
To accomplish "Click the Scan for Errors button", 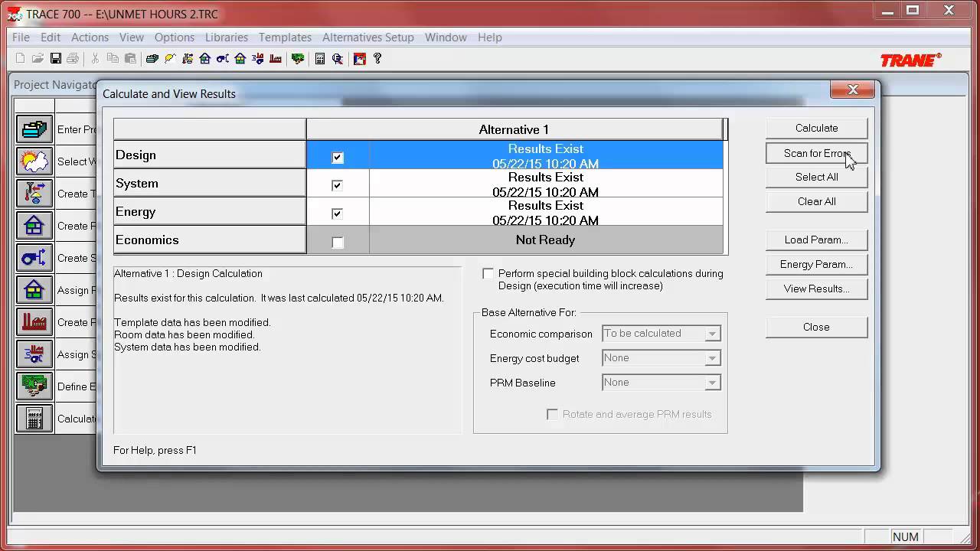I will (816, 153).
